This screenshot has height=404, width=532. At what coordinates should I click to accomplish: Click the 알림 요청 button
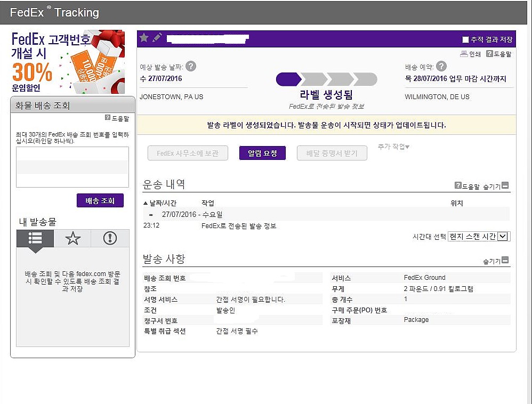click(x=262, y=153)
